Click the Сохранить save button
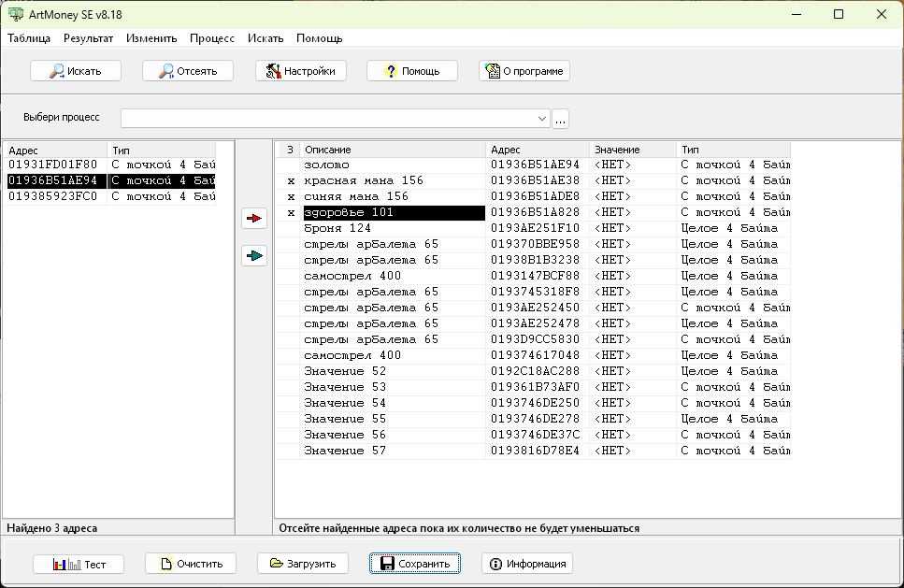904x588 pixels. pyautogui.click(x=415, y=564)
